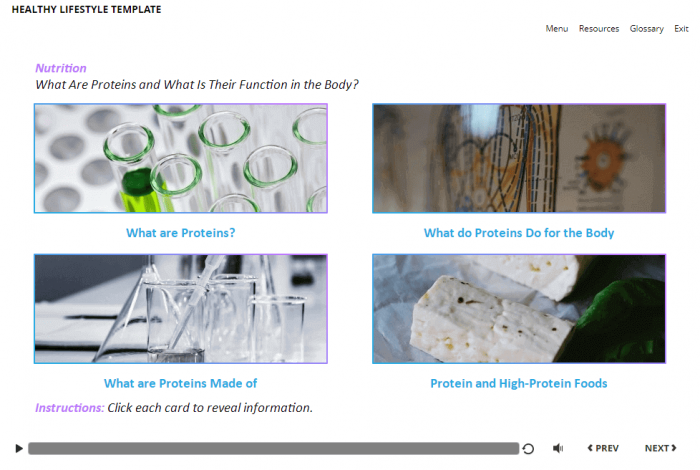Screen dimensions: 700x470
Task: Click 'What are Proteins Made of' label
Action: (x=180, y=383)
